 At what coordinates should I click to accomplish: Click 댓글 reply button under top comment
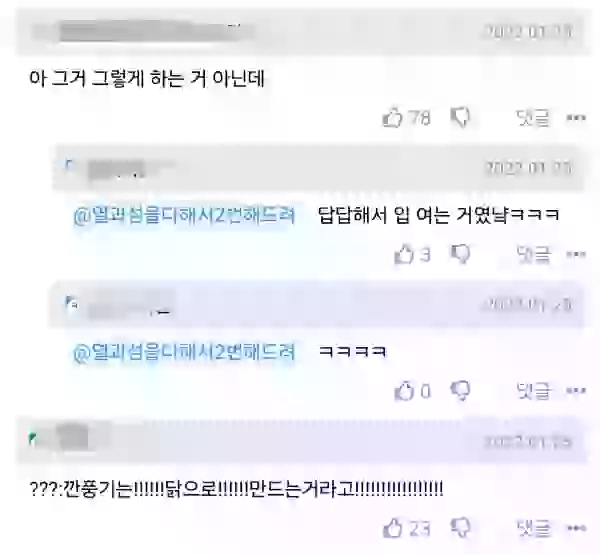(533, 118)
